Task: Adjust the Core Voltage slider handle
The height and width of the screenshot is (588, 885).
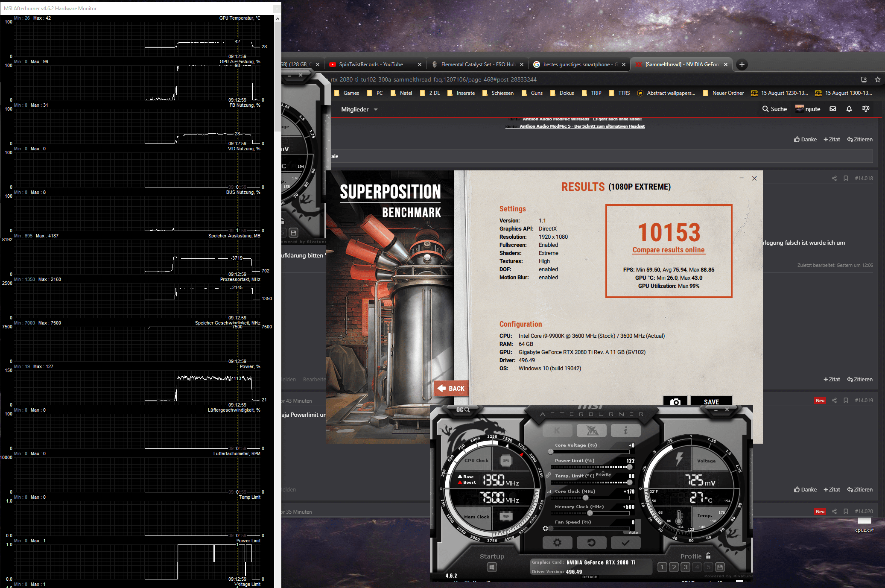Action: 551,451
